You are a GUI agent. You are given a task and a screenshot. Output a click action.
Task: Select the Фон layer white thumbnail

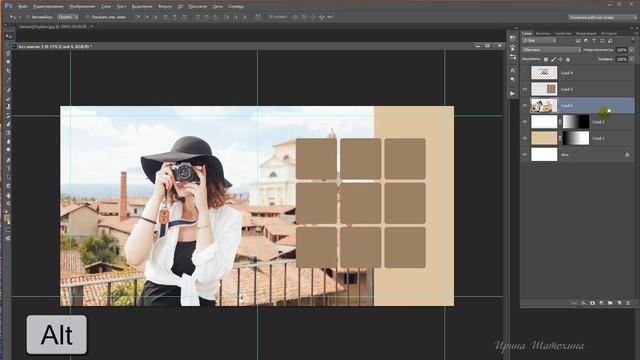pyautogui.click(x=544, y=155)
